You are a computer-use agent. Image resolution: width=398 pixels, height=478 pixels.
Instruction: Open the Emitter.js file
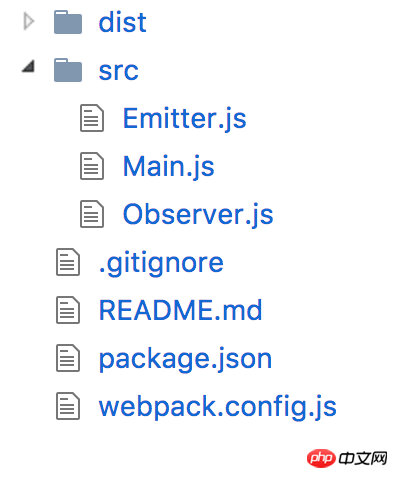pos(185,119)
